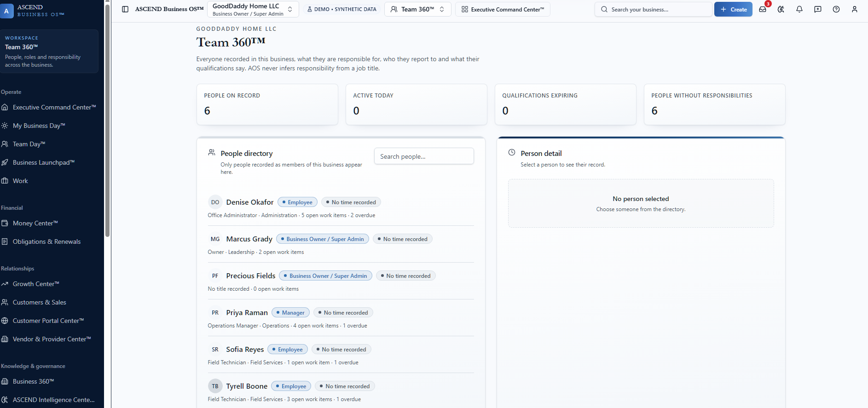This screenshot has width=868, height=408.
Task: Open the user profile icon
Action: (x=855, y=9)
